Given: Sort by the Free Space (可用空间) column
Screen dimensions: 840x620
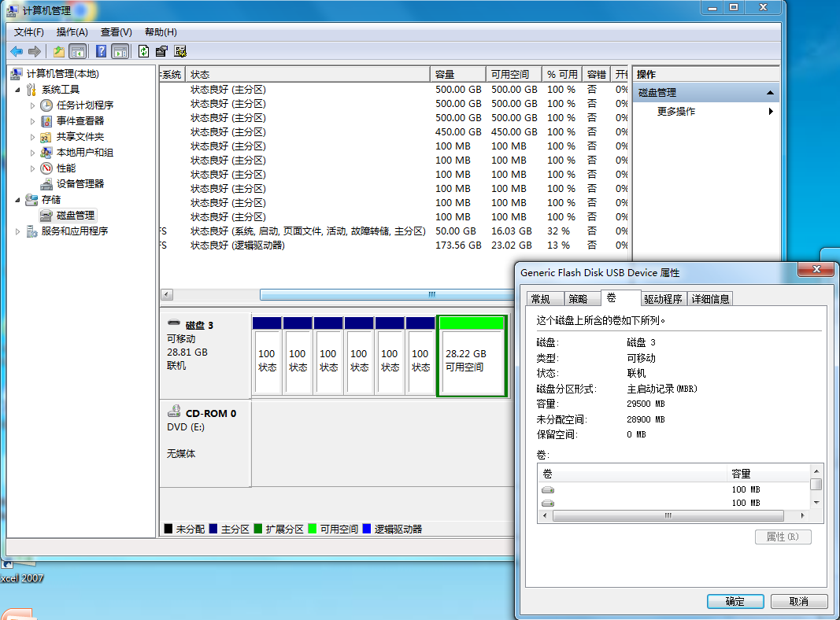Looking at the screenshot, I should pyautogui.click(x=514, y=75).
